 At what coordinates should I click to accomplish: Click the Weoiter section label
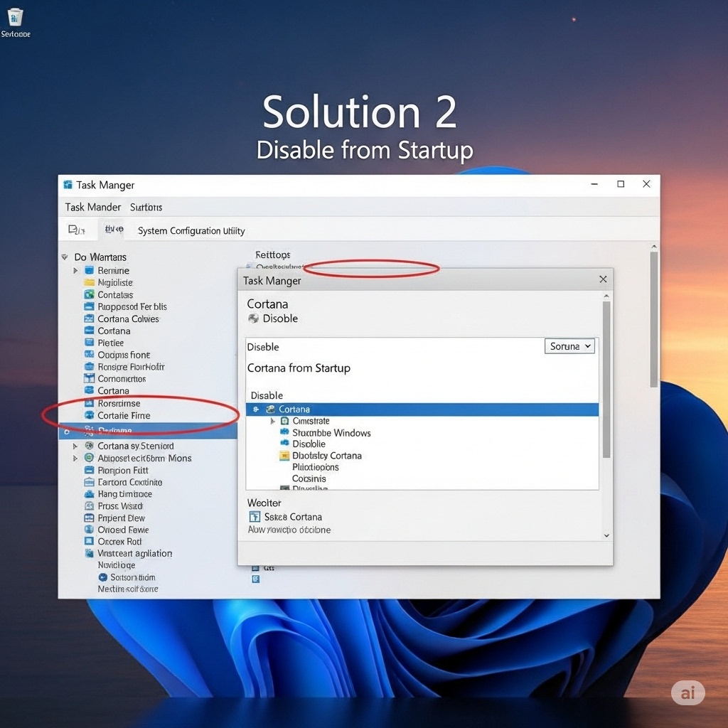click(264, 503)
